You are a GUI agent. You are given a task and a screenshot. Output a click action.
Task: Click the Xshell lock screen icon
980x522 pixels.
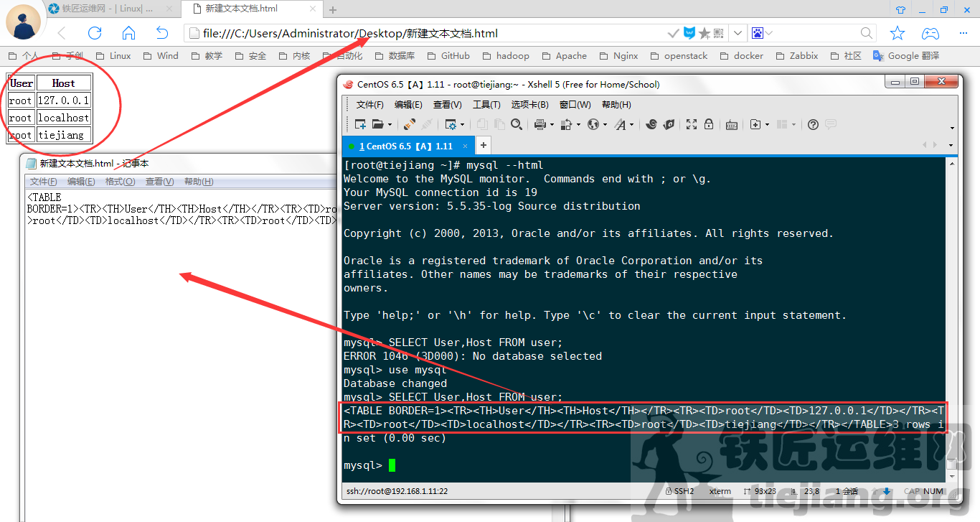[709, 124]
